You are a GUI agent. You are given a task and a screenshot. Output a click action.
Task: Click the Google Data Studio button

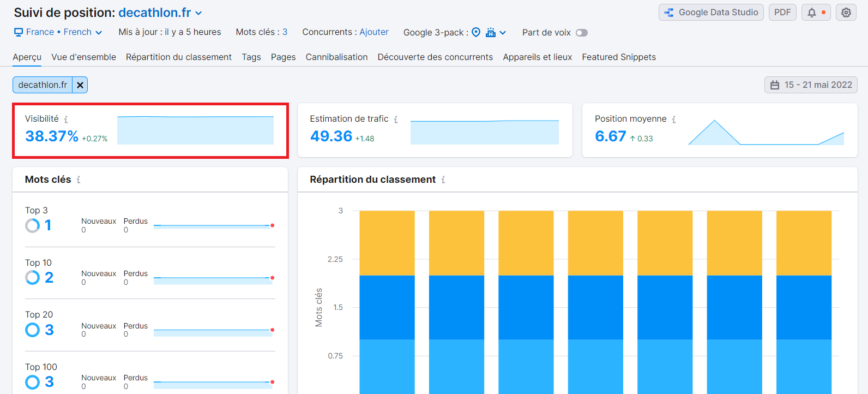712,13
